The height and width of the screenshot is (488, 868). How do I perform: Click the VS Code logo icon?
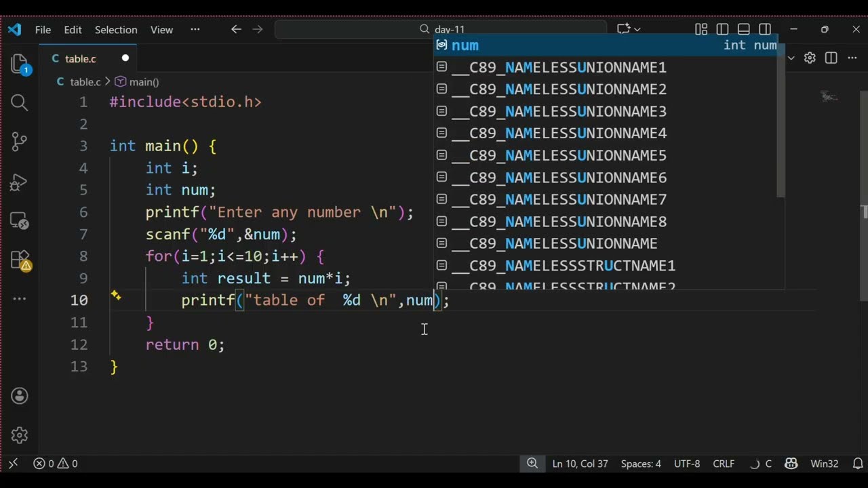[x=14, y=30]
